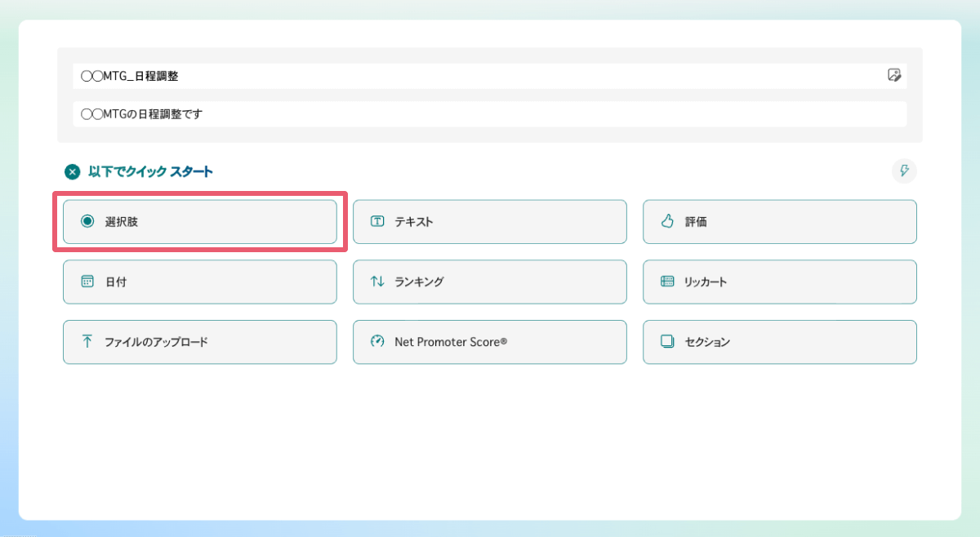Click the image insert icon beside the form title
Screen dimensions: 980x537
(895, 75)
